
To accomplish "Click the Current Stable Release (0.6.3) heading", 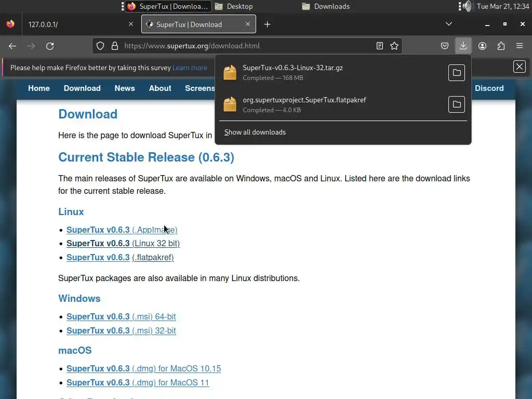I will pyautogui.click(x=146, y=157).
